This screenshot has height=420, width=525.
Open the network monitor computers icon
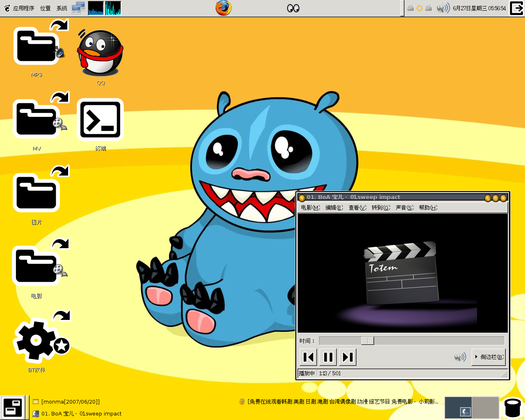[78, 8]
